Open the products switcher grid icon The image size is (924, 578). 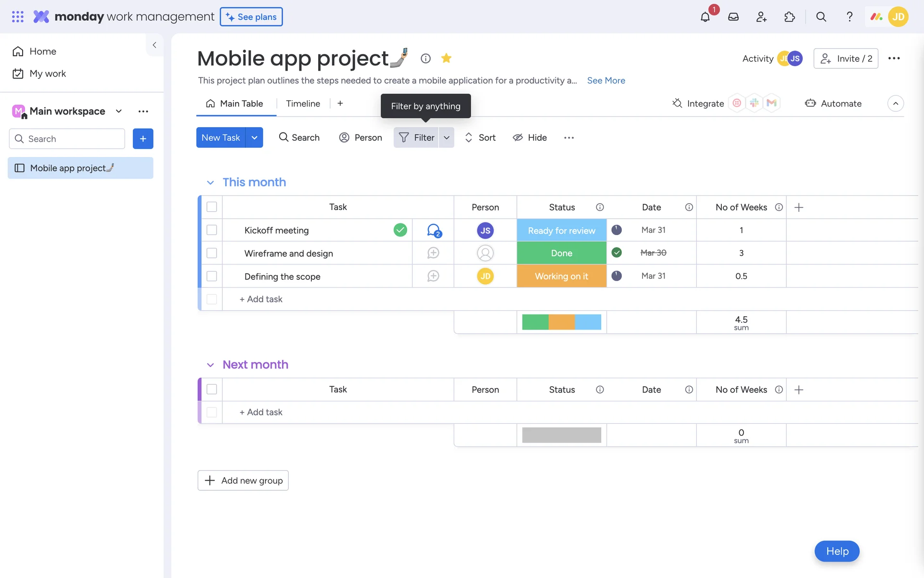(18, 17)
